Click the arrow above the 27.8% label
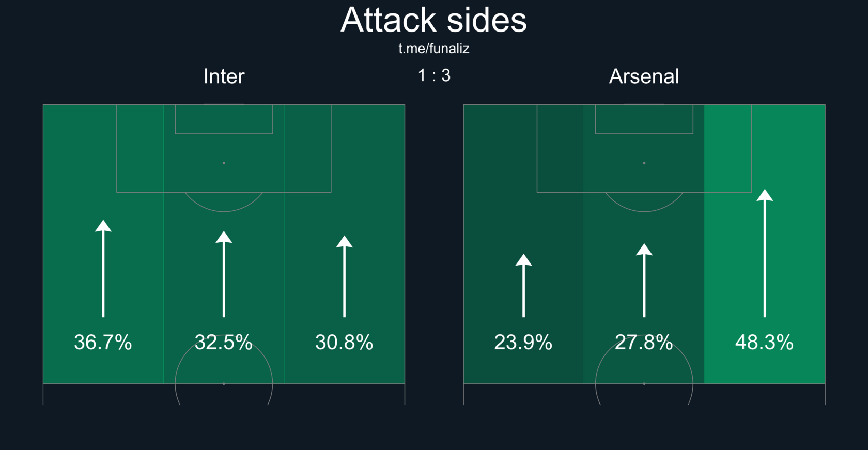 click(x=644, y=280)
